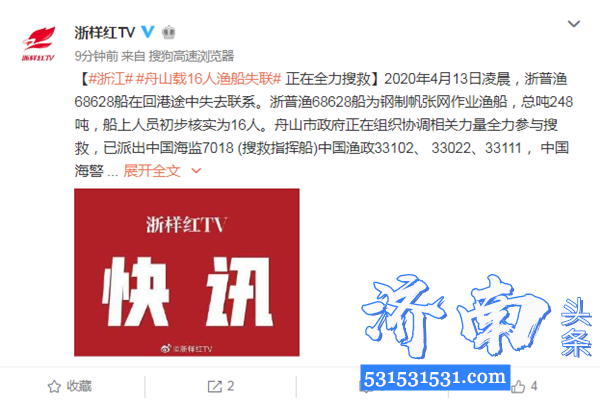Screen dimensions: 600x401
Task: Click the blue V verified badge
Action: click(x=148, y=32)
